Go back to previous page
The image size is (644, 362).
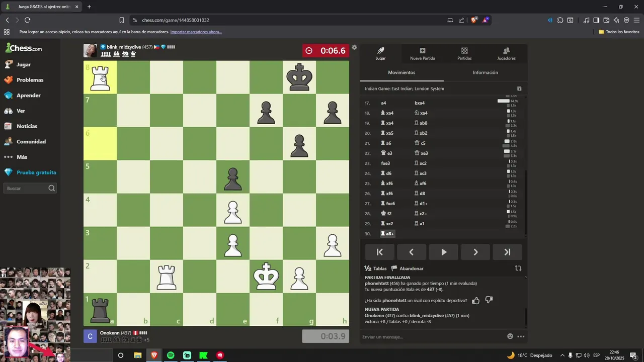pyautogui.click(x=7, y=20)
